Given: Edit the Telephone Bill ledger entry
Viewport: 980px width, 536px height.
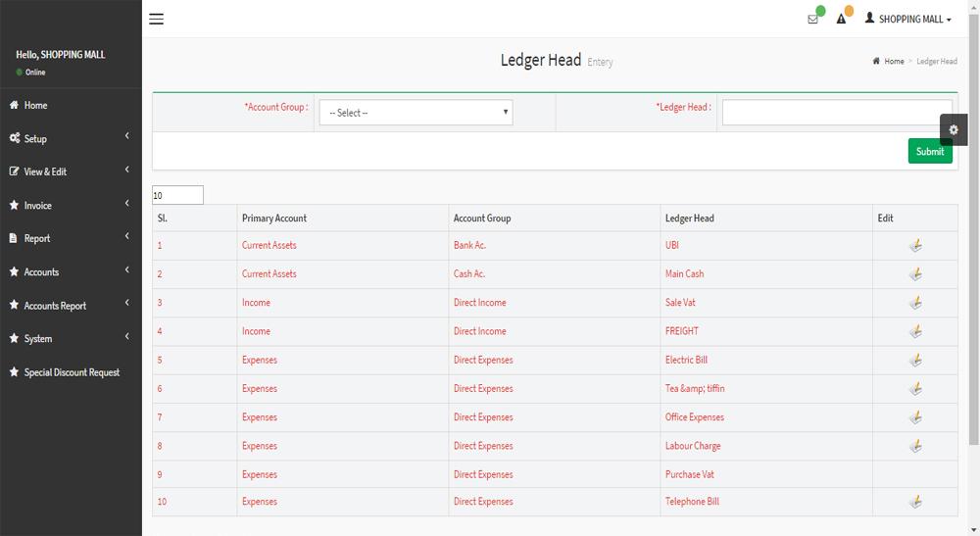Looking at the screenshot, I should [915, 502].
